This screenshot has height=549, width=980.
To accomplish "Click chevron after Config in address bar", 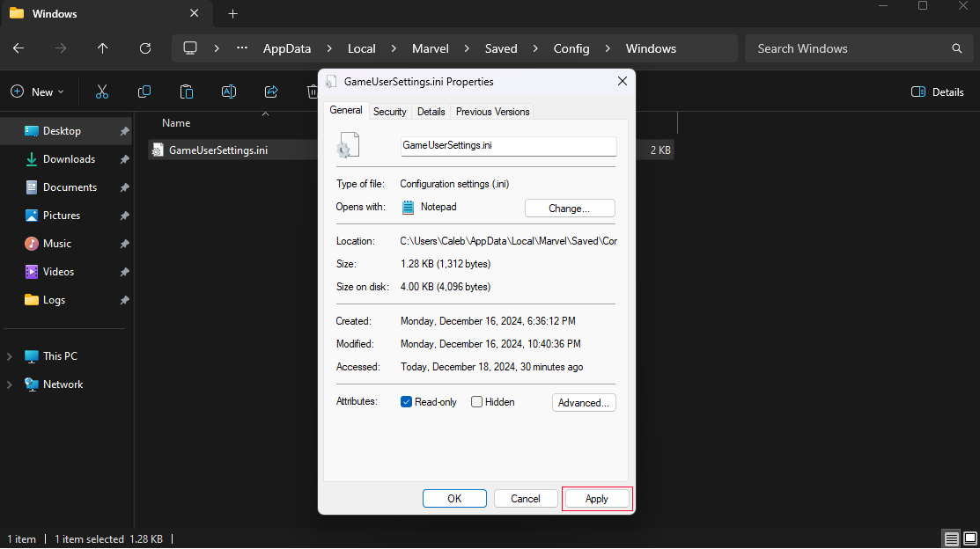I will (608, 48).
